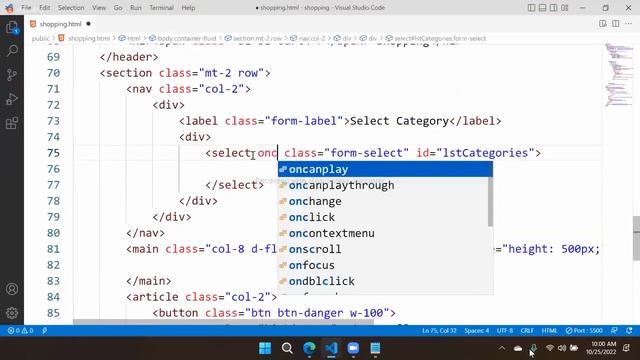Click the unsaved dot on shopping.html tab

(x=88, y=24)
